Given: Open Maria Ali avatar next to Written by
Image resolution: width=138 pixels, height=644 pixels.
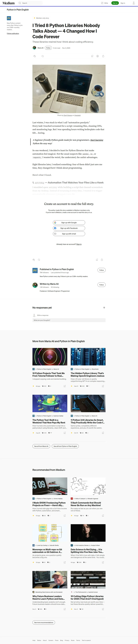Looking at the screenshot, I should pyautogui.click(x=35, y=285).
